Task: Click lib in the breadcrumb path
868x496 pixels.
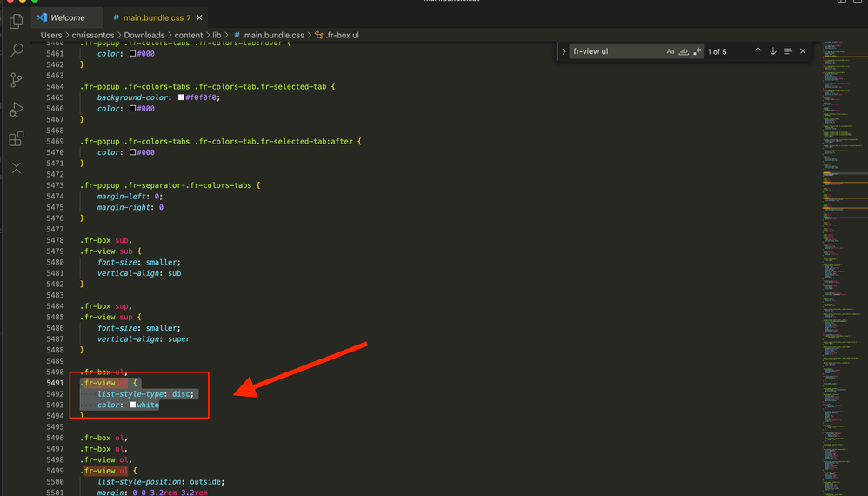Action: pyautogui.click(x=217, y=35)
